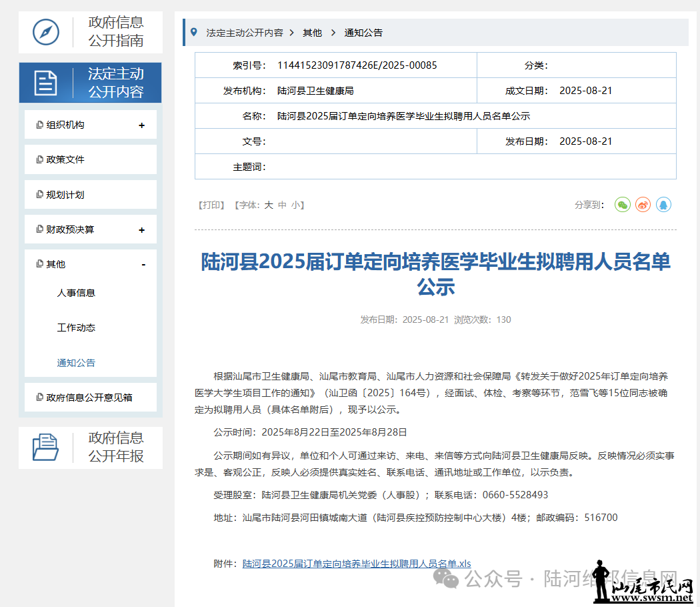Viewport: 700px width, 607px height.
Task: Set the font size to 小
Action: [295, 205]
